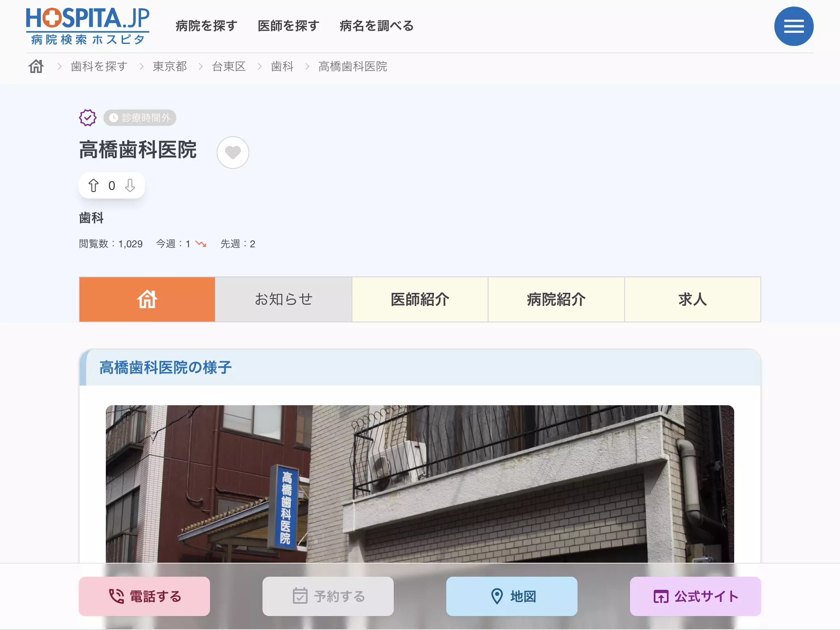840x630 pixels.
Task: Visit 公式サイト official site button
Action: [x=696, y=596]
